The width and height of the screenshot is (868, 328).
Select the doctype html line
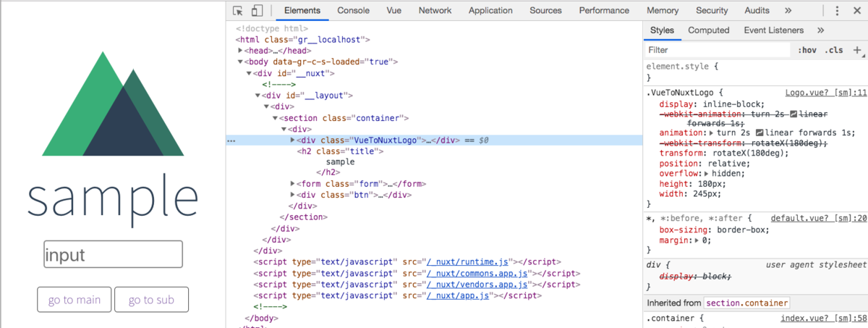click(x=272, y=29)
